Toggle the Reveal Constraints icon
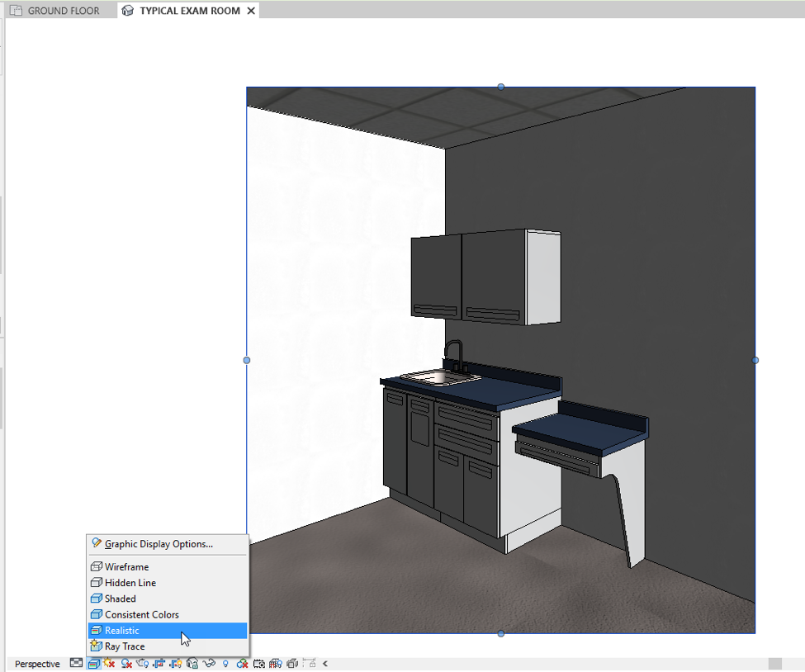This screenshot has width=805, height=672. click(x=309, y=663)
